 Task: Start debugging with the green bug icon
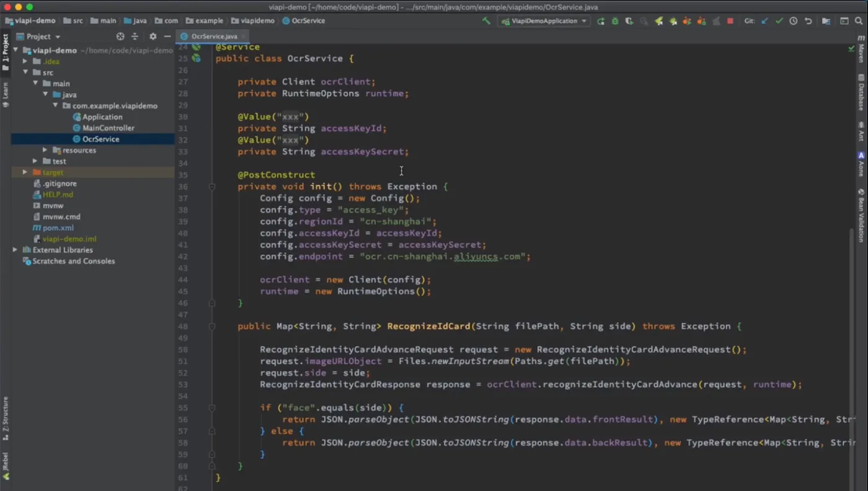coord(615,20)
